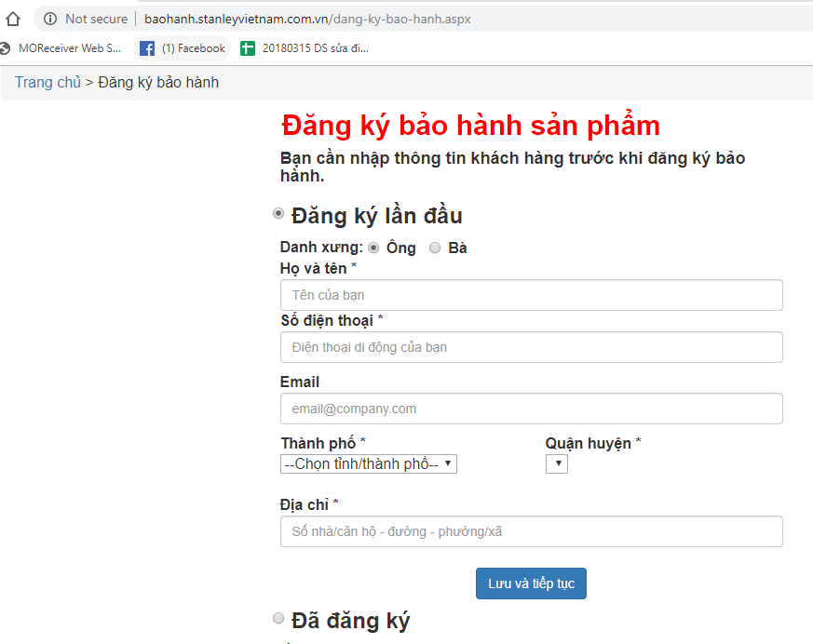Click the Đăng ký bảo hành breadcrumb text
The width and height of the screenshot is (813, 644).
[x=158, y=83]
